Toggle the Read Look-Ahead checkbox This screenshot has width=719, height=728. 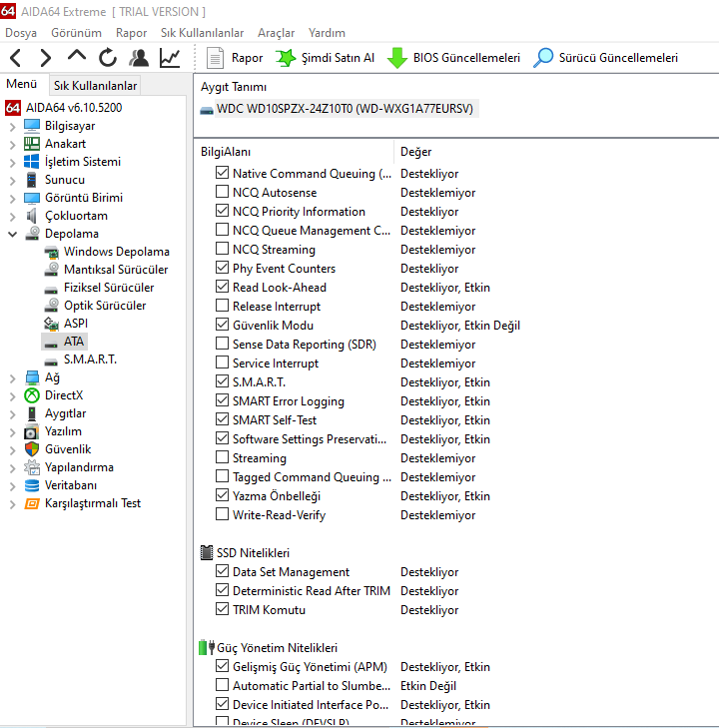pyautogui.click(x=222, y=287)
